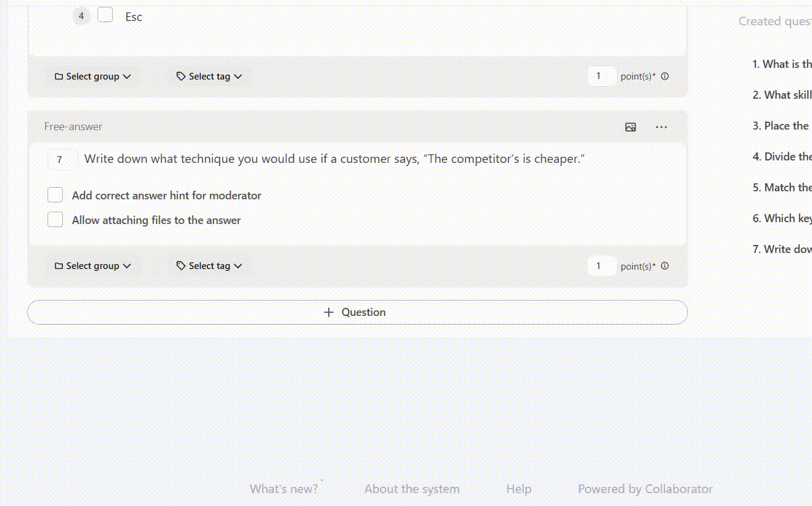Click info icon beside question 7 points
The height and width of the screenshot is (506, 812).
click(665, 267)
